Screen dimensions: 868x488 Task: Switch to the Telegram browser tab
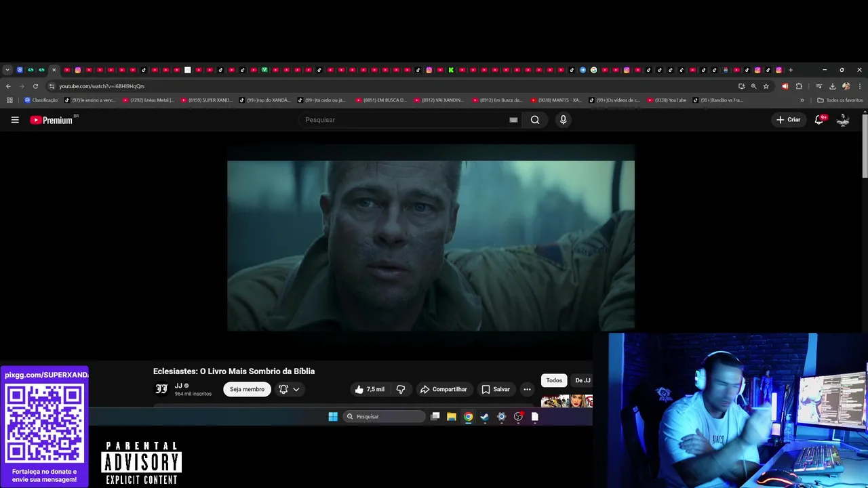583,70
